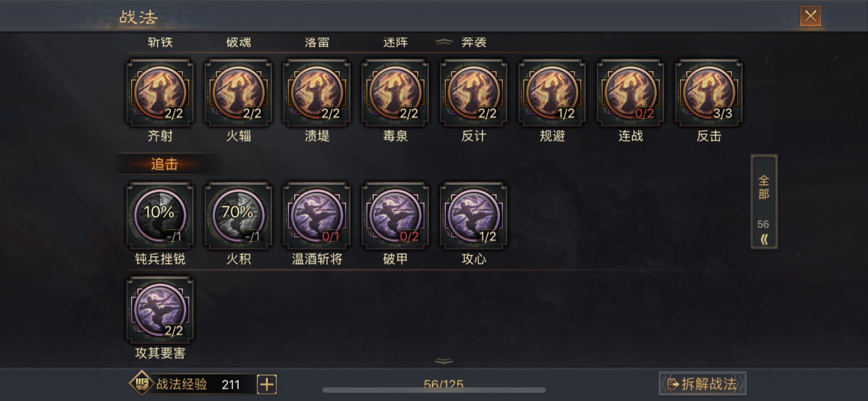Select the 连战 tactic icon
This screenshot has height=401, width=868.
tap(630, 93)
